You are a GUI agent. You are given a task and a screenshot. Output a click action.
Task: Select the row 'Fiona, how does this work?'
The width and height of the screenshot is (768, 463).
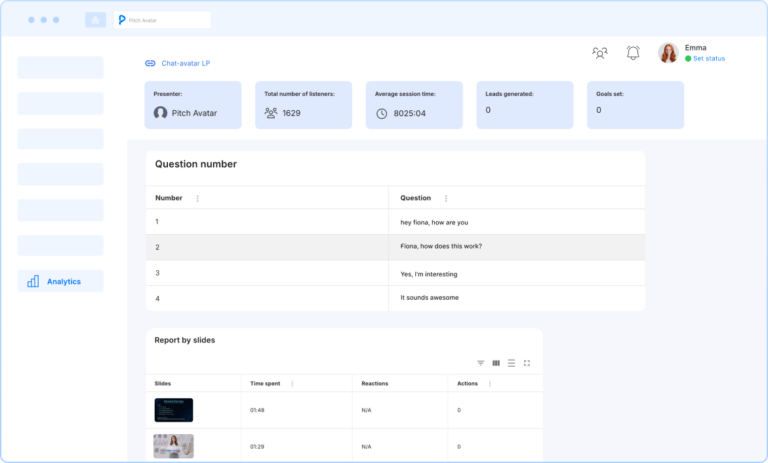pyautogui.click(x=440, y=247)
